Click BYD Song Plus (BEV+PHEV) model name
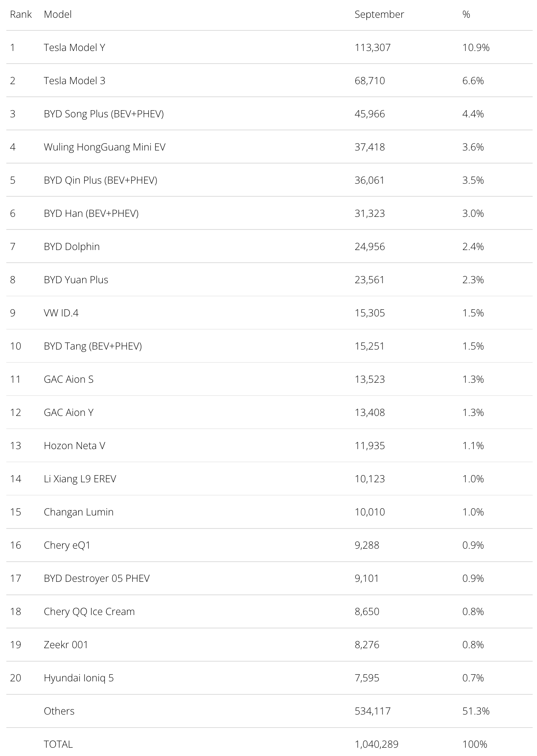 [x=104, y=114]
